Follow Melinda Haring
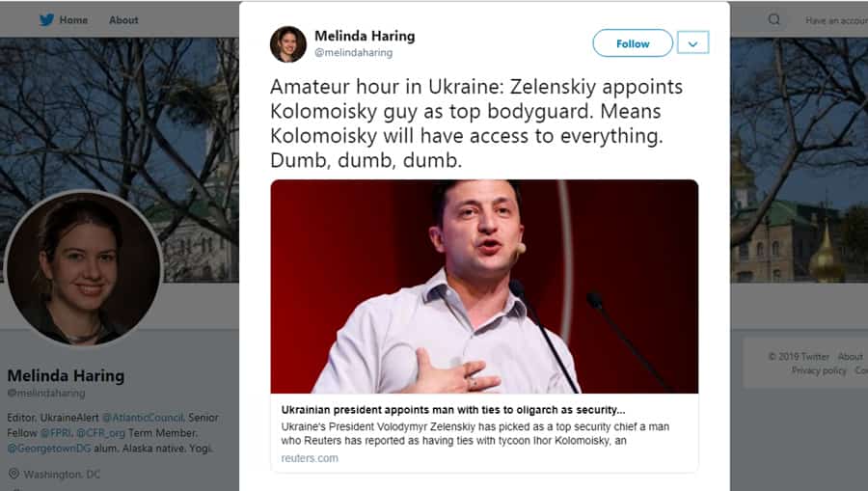Screen dimensions: 868x491 click(633, 43)
